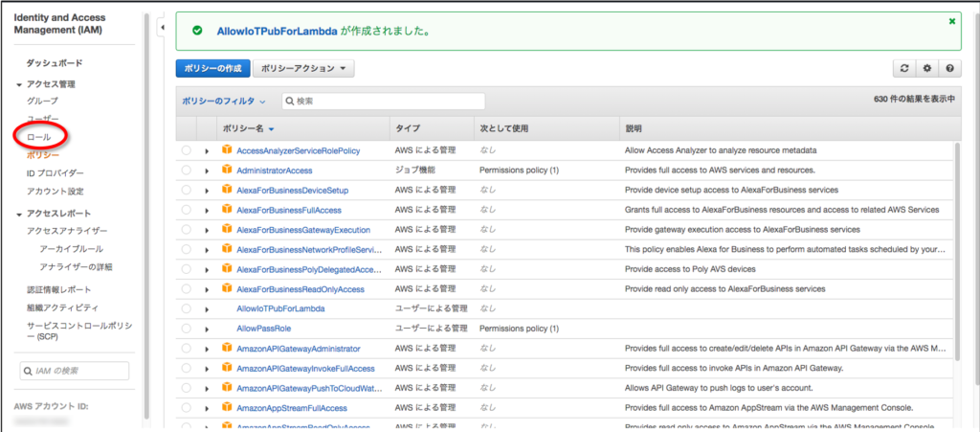980x432 pixels.
Task: Select radio button for AllowPassRole policy
Action: point(186,329)
